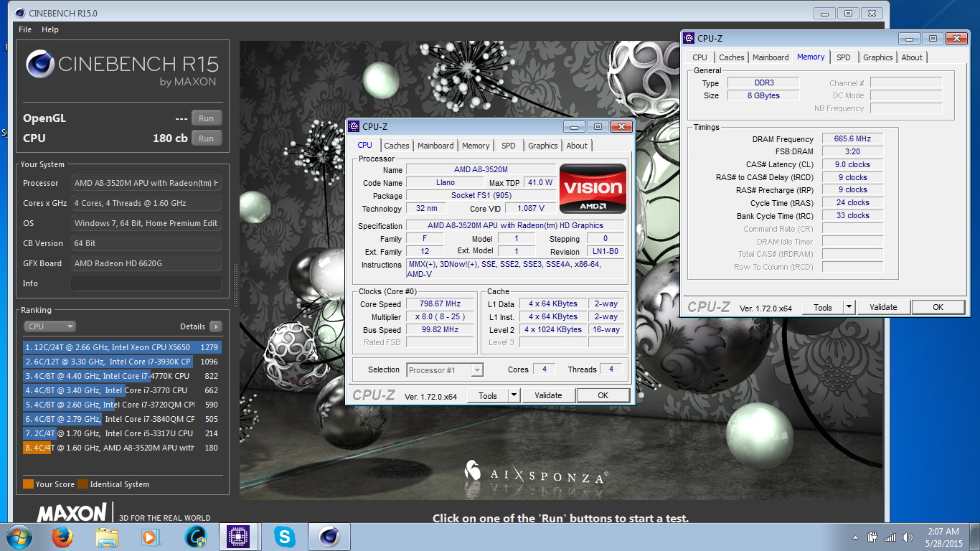This screenshot has height=551, width=980.
Task: Switch to Cinebench taskbar icon
Action: [x=329, y=537]
